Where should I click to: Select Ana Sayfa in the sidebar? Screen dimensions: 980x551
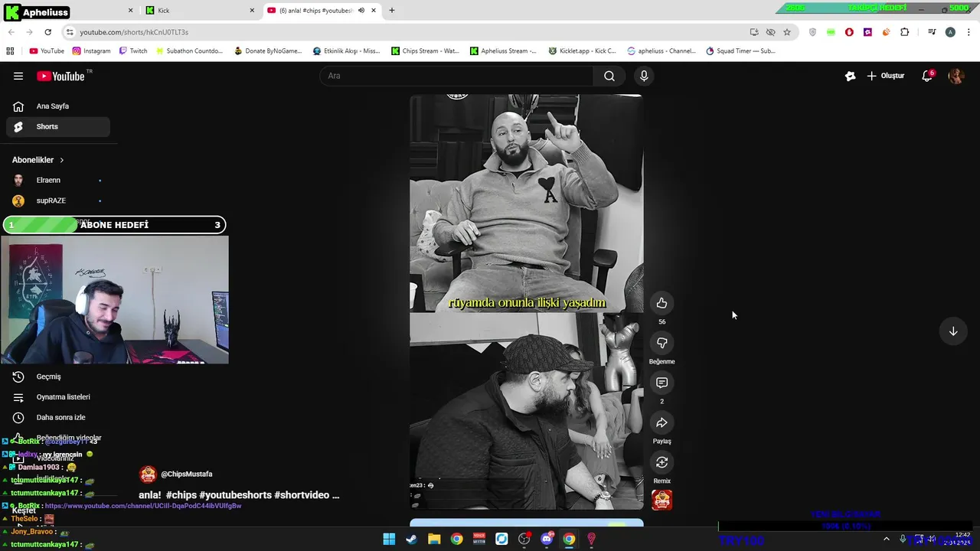coord(58,106)
